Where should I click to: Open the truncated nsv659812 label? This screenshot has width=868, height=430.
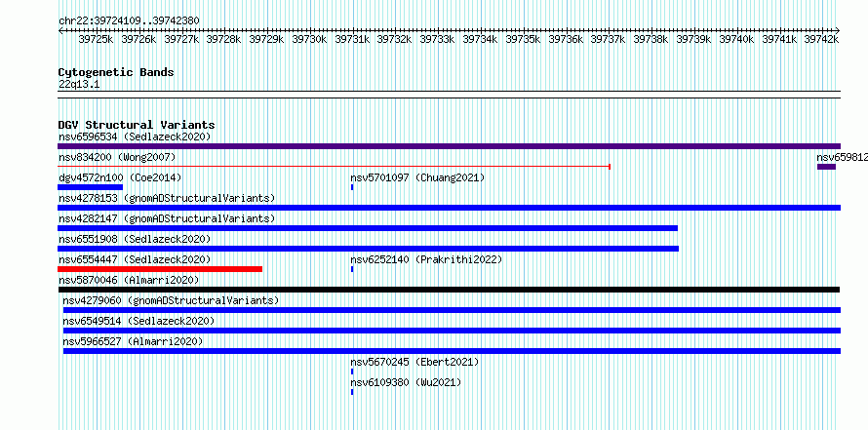[842, 157]
